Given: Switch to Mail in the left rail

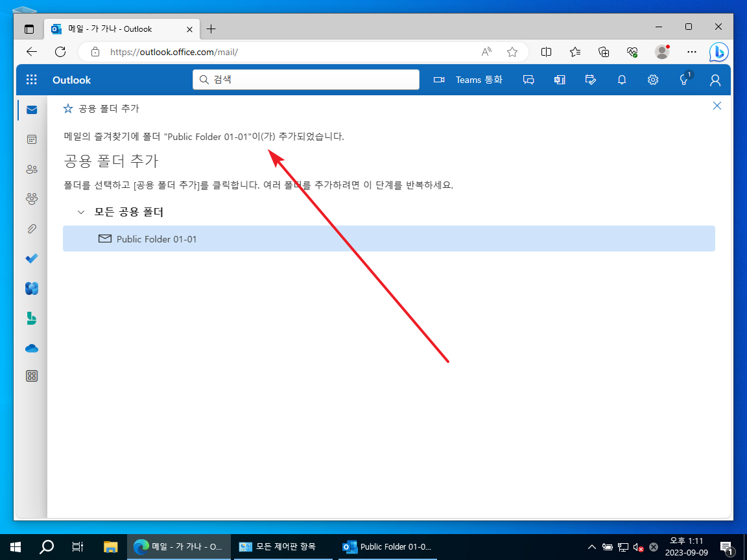Looking at the screenshot, I should pos(32,110).
